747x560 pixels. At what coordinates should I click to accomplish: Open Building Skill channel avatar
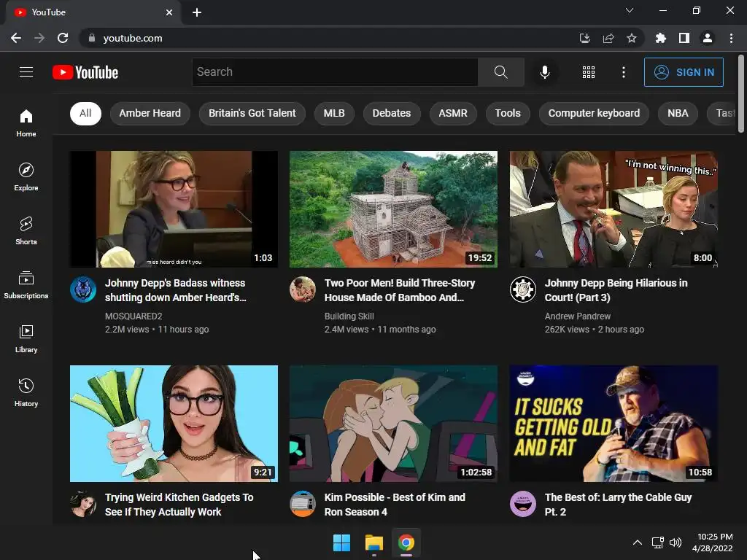pos(303,289)
